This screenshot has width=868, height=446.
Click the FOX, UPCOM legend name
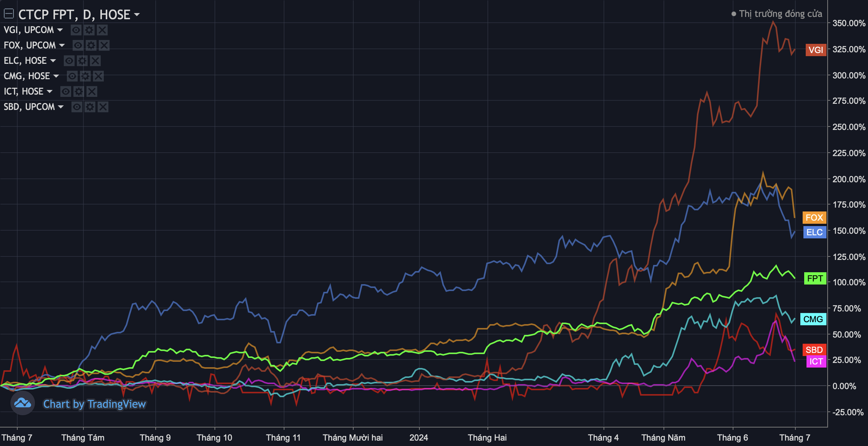30,45
